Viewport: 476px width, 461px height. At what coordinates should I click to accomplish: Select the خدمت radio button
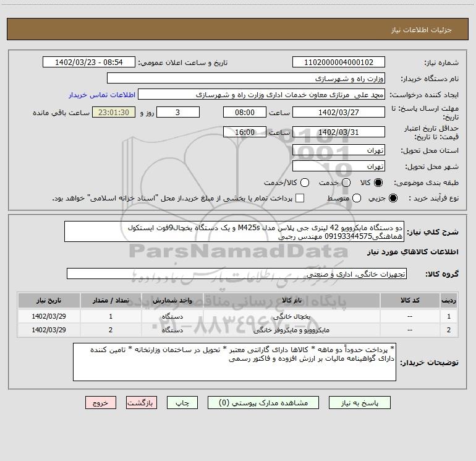pos(346,183)
